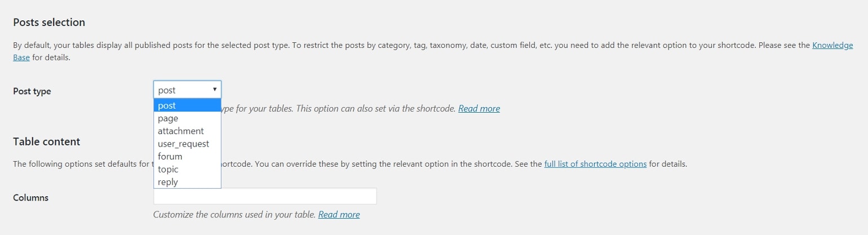Viewport: 868px width, 235px height.
Task: Click the 'Columns' field label
Action: tap(31, 198)
